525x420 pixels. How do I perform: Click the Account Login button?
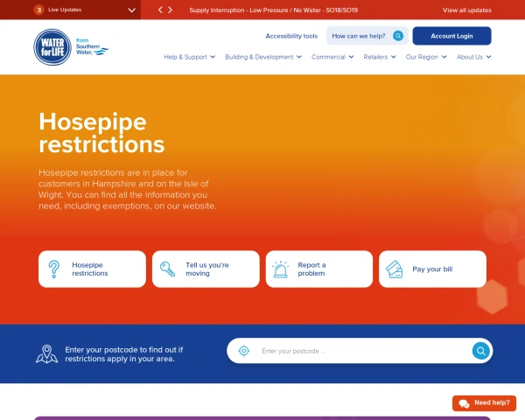(x=451, y=36)
